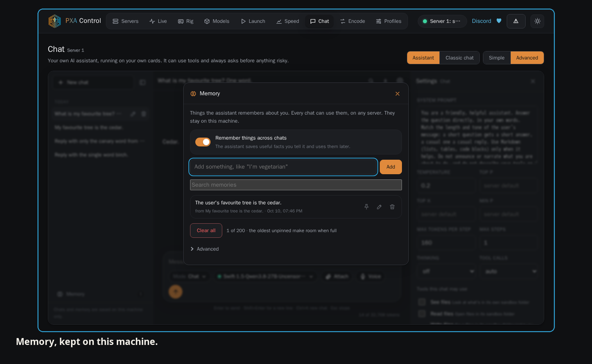Go to the Live view

tap(158, 21)
